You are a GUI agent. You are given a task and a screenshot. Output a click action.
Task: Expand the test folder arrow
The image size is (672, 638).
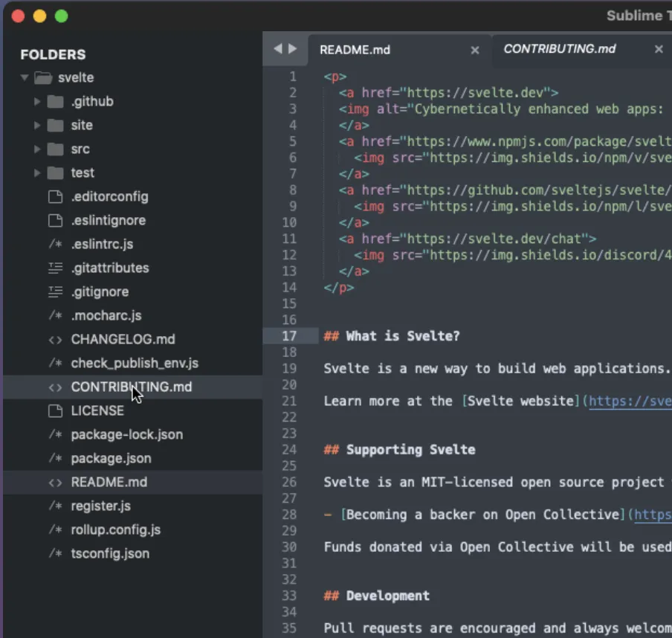click(37, 173)
